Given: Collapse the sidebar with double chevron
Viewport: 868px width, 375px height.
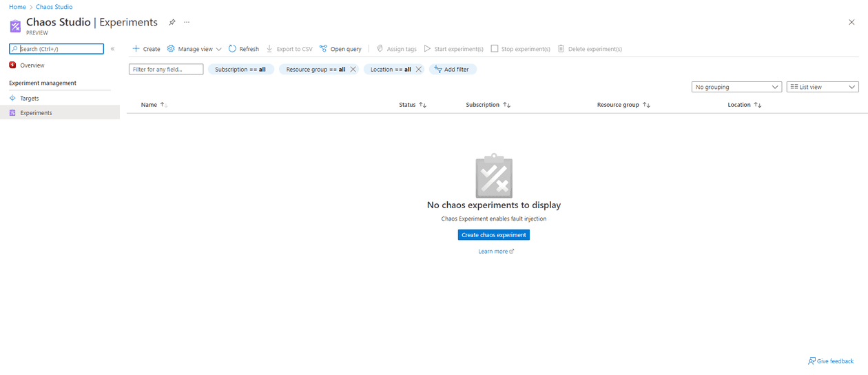Looking at the screenshot, I should (113, 49).
